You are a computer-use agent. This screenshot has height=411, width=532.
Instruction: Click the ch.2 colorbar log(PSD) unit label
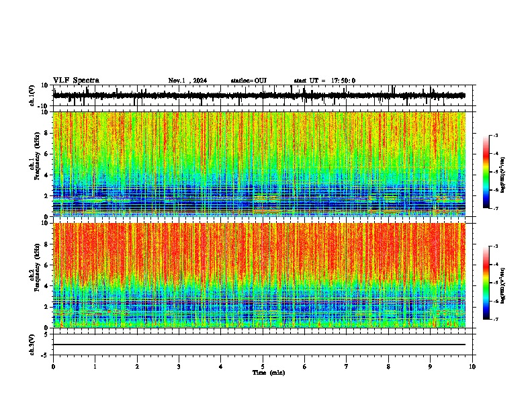503,285
